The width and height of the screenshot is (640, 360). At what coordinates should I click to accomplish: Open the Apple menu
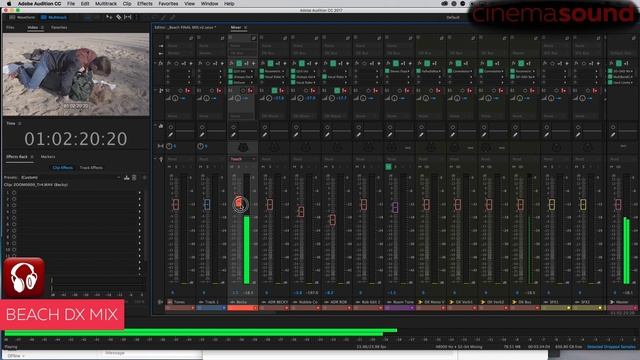pyautogui.click(x=9, y=4)
